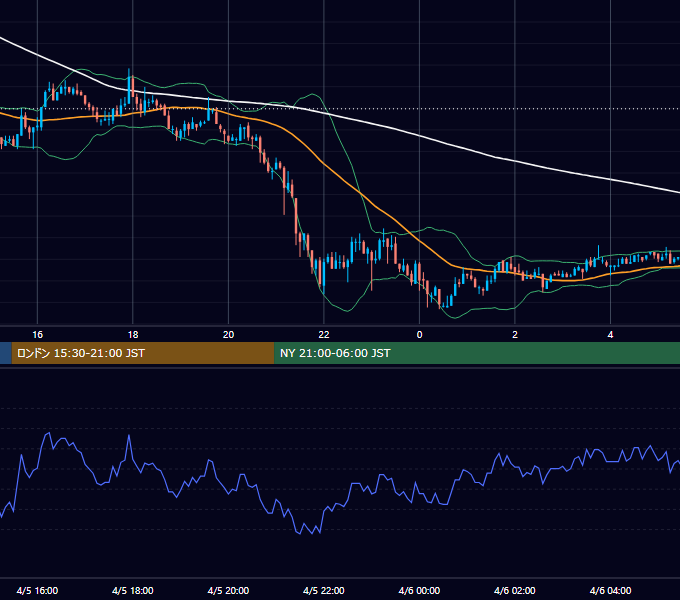Click the 2 hour label on price chart axis
Screen dimensions: 680x600
(515, 335)
